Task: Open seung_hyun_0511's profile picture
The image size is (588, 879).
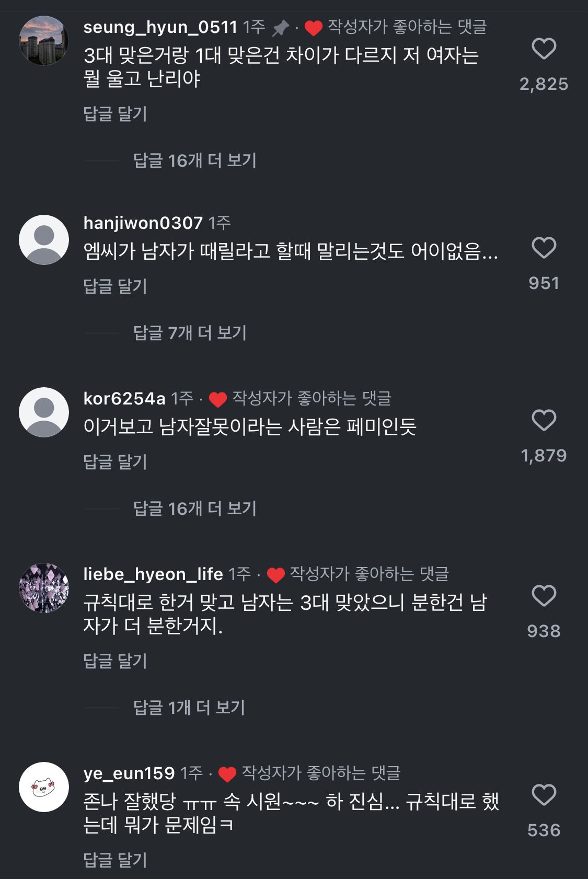Action: pos(44,41)
